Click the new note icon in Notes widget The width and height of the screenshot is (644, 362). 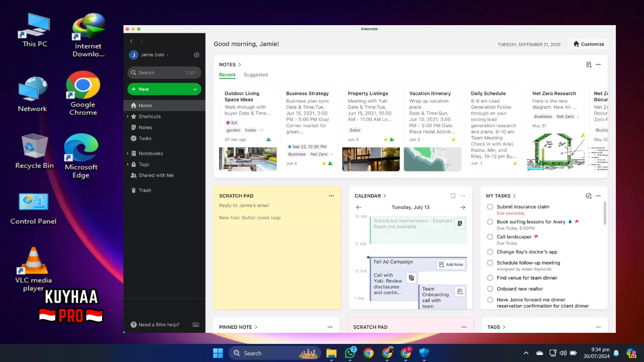(x=589, y=64)
